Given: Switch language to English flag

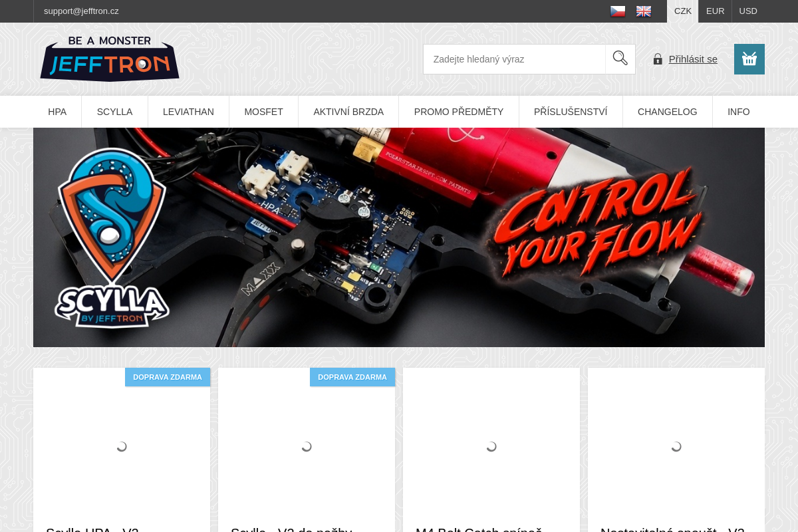Looking at the screenshot, I should coord(644,11).
